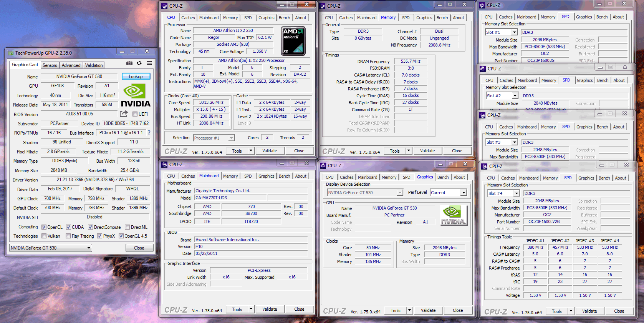This screenshot has width=644, height=323.
Task: Open the Display Device Selection dropdown
Action: tap(365, 193)
